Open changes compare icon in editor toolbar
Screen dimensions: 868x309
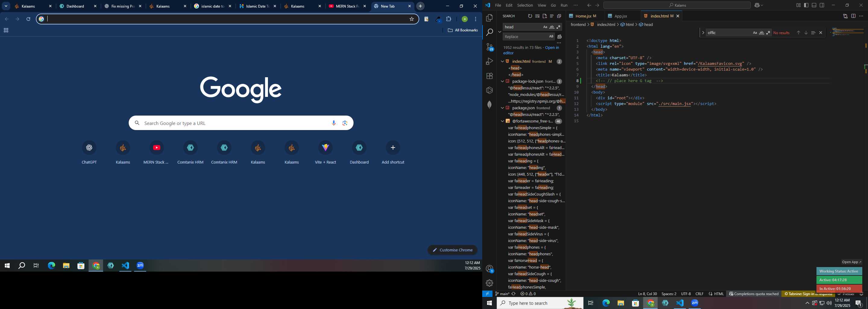point(845,16)
